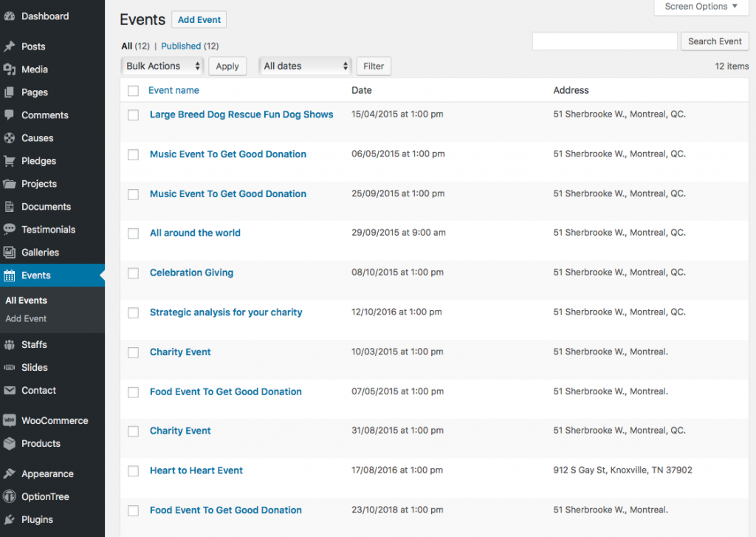Switch to the Published events view
This screenshot has height=537, width=756.
(181, 45)
